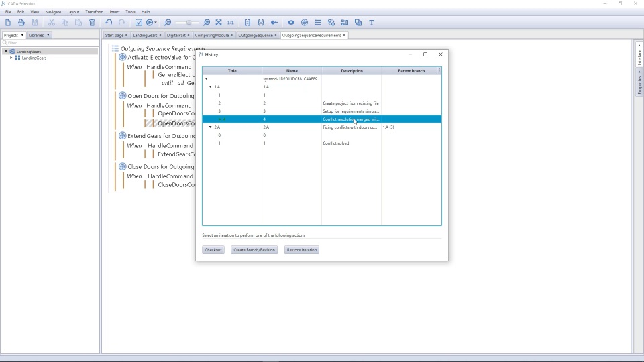Select the Setup for requirements simulation row

tap(321, 111)
